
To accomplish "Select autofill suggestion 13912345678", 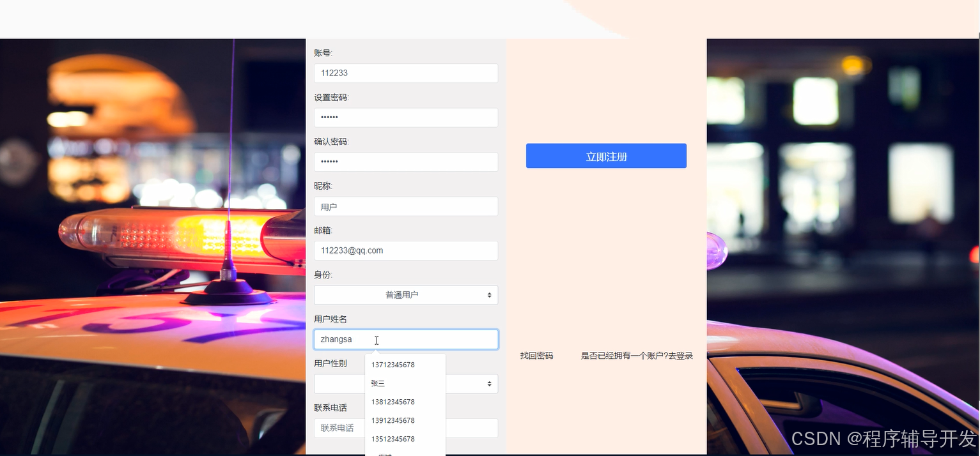I will click(x=405, y=420).
